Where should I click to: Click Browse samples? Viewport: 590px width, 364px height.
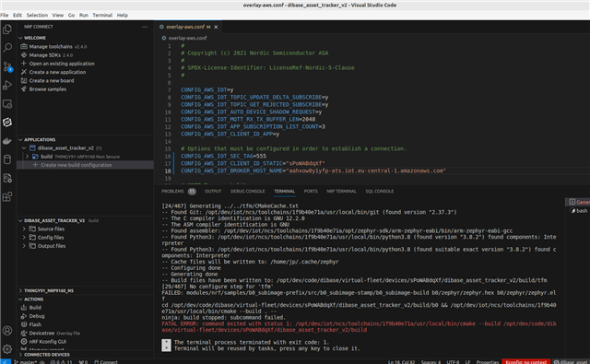(x=48, y=89)
